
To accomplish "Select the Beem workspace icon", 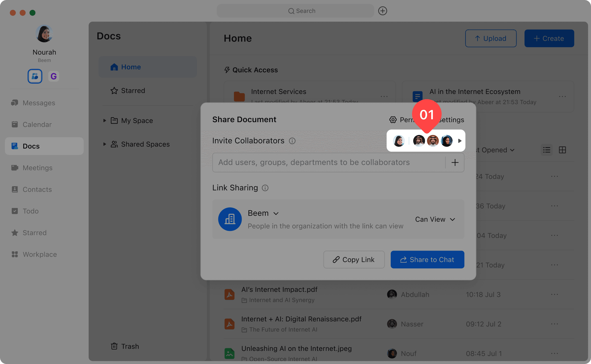I will coord(35,76).
